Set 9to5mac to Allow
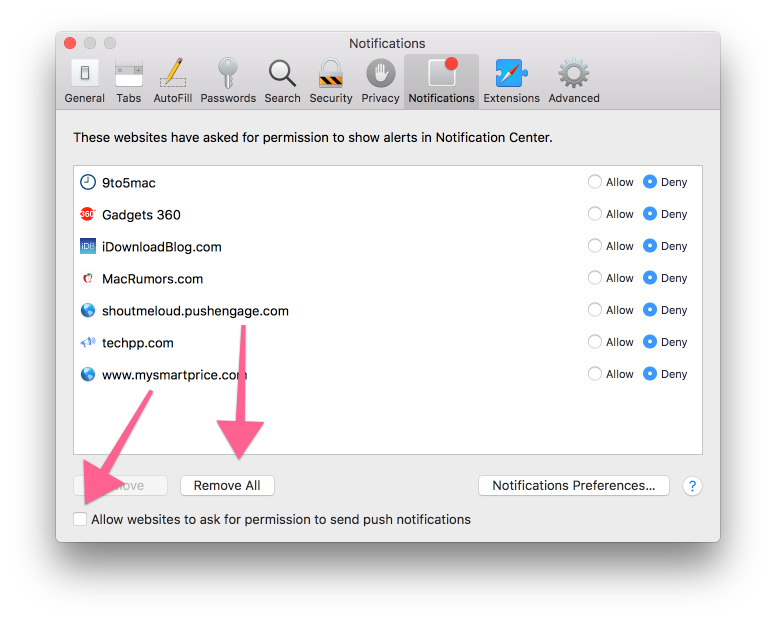Image resolution: width=776 pixels, height=622 pixels. pos(595,182)
